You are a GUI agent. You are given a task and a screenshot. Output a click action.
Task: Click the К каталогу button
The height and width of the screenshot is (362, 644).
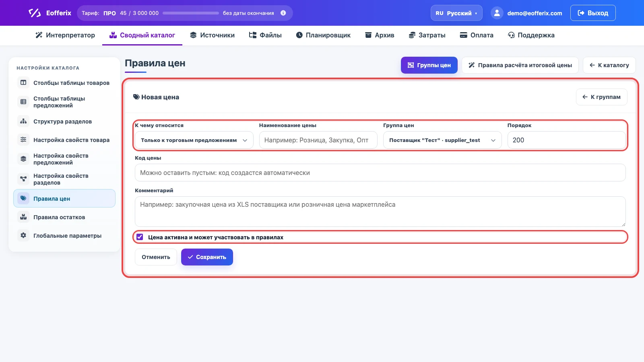pyautogui.click(x=609, y=65)
